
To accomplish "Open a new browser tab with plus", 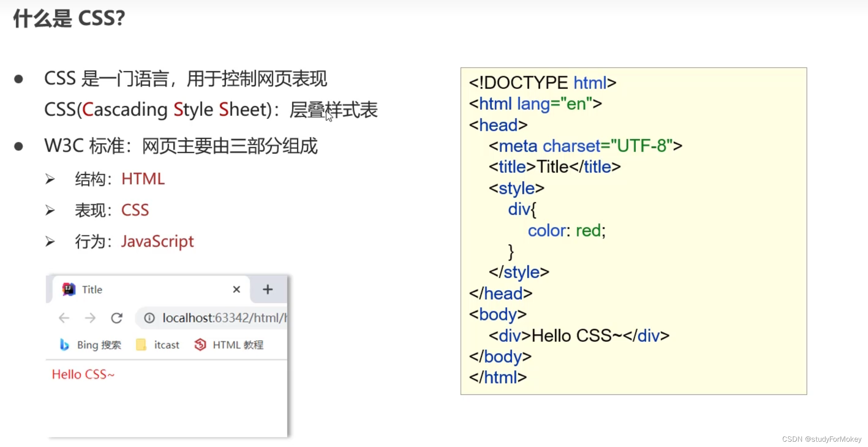I will 267,289.
